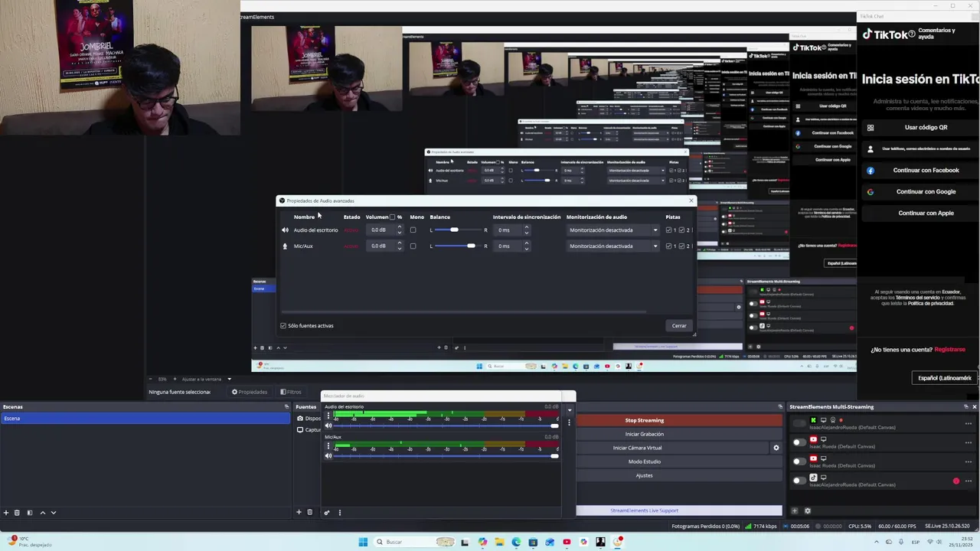Add a new scene with plus icon

point(6,513)
